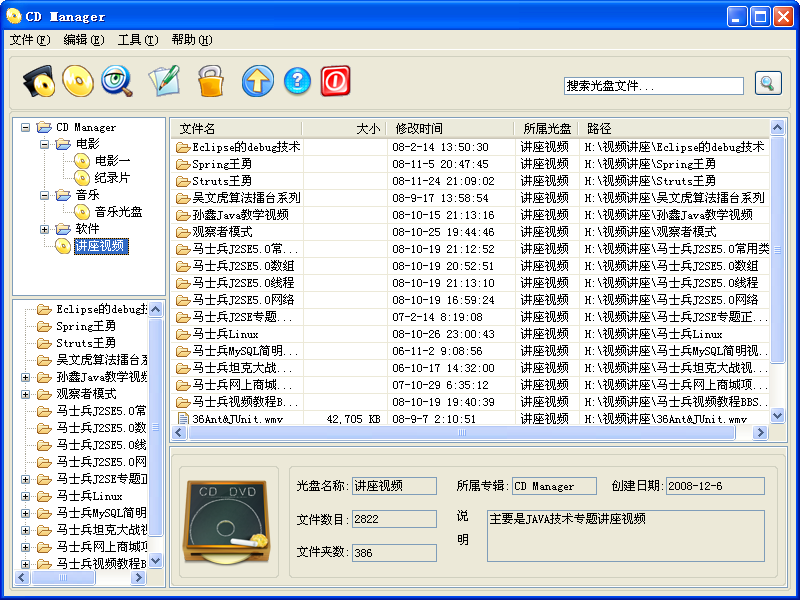
Task: Click the CD Manager title bar app icon
Action: pos(13,16)
